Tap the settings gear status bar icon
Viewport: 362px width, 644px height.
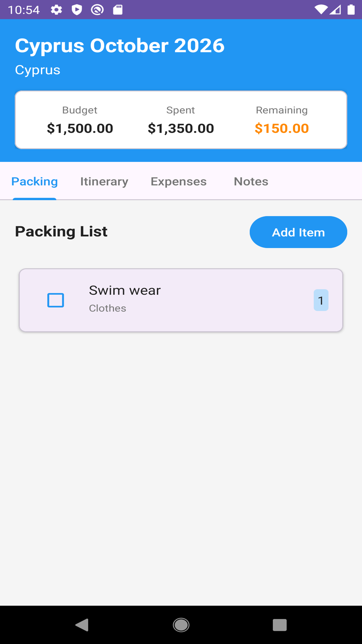(56, 10)
